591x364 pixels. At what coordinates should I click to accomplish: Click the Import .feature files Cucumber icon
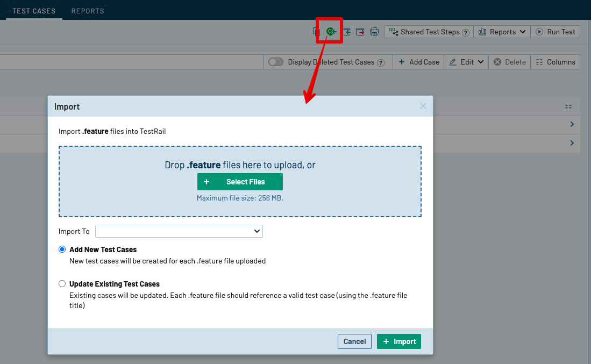[331, 32]
